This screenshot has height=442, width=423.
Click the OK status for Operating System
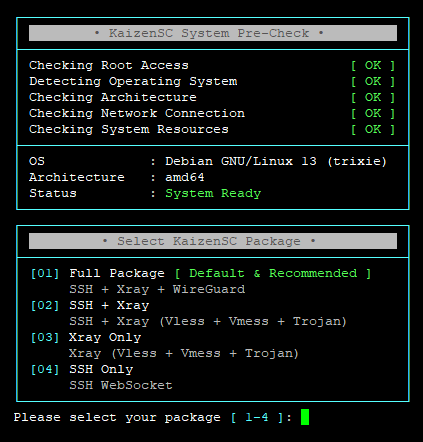(373, 81)
